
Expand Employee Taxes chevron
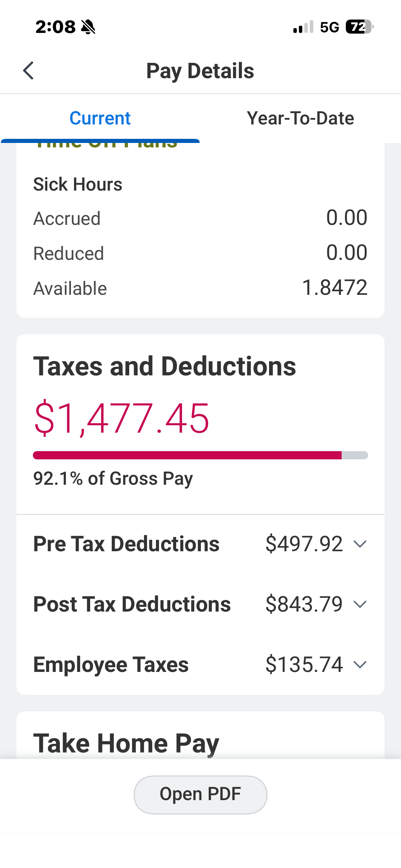coord(360,665)
